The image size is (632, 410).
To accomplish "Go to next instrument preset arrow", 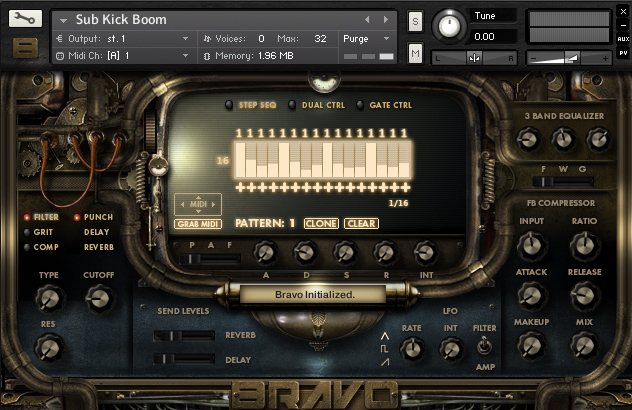I will (386, 19).
